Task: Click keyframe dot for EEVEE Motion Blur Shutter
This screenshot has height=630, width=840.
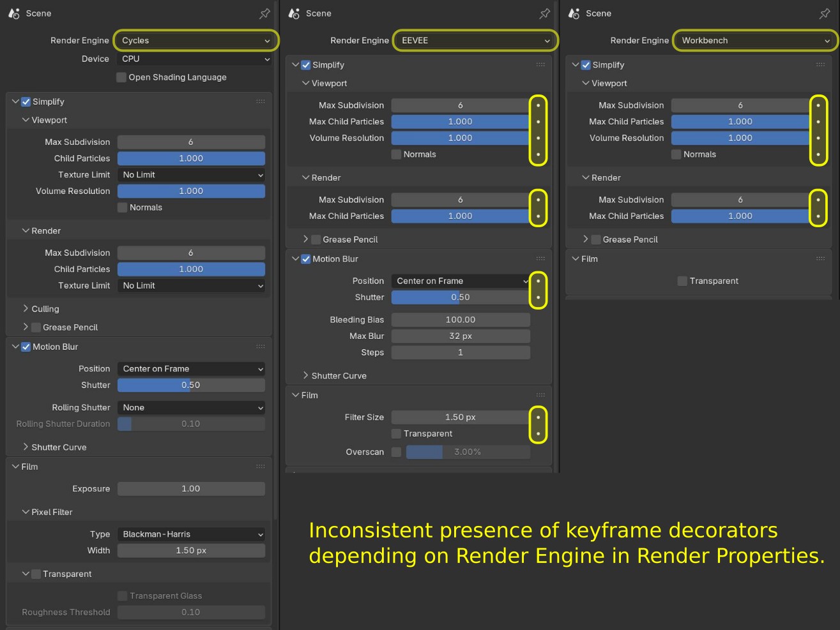Action: 538,297
